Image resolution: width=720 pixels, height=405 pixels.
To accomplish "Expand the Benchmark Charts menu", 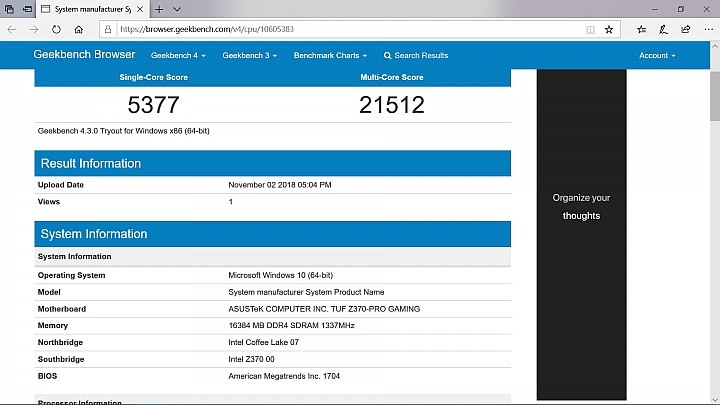I will (x=330, y=56).
